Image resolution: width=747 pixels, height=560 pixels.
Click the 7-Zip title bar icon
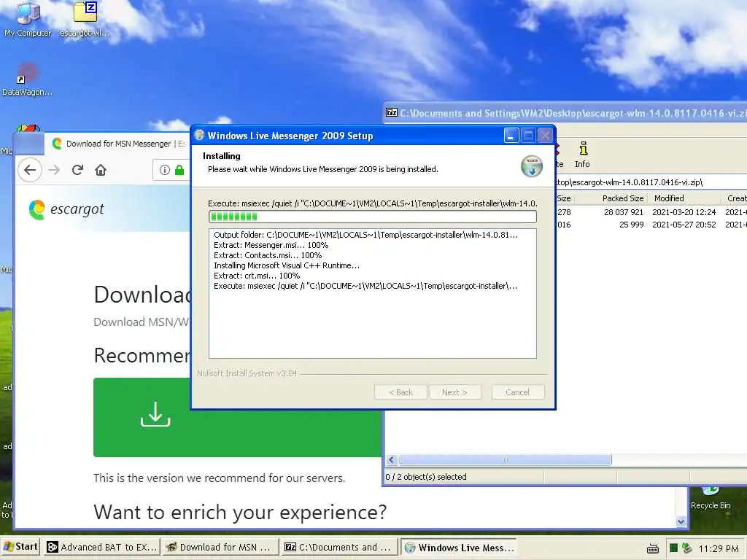(392, 113)
